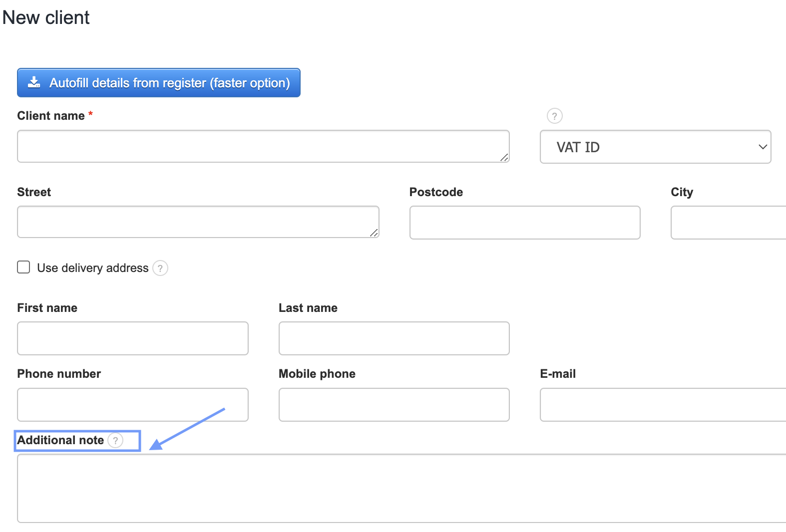
Task: Click help icon above VAT ID dropdown
Action: (x=554, y=116)
